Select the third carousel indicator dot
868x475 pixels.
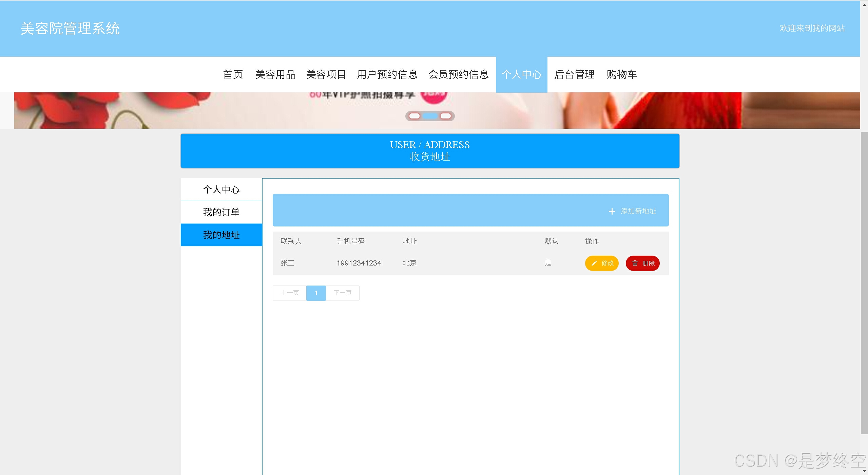pos(445,116)
